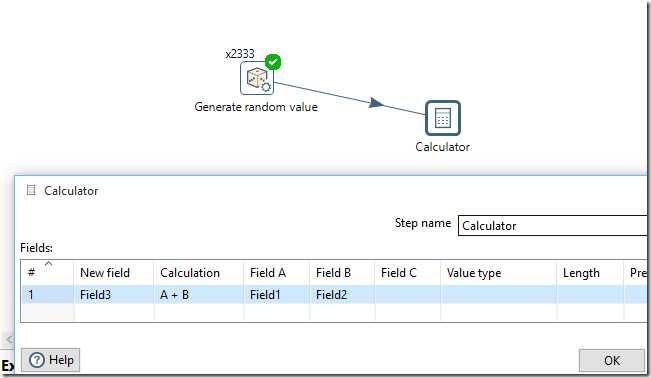Select the empty Value type cell
The width and height of the screenshot is (651, 378).
tap(498, 295)
